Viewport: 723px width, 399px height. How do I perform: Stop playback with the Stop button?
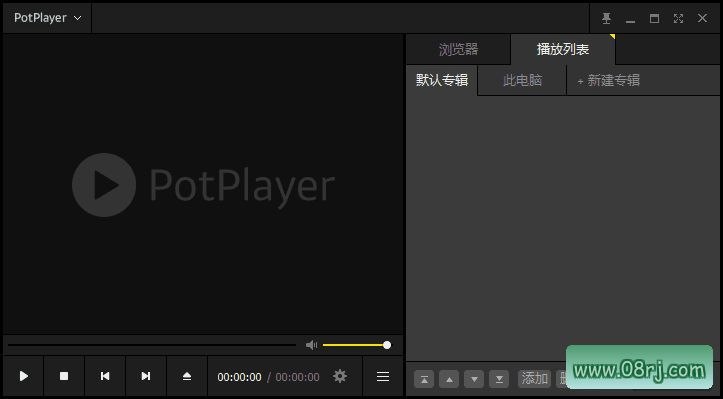coord(64,376)
